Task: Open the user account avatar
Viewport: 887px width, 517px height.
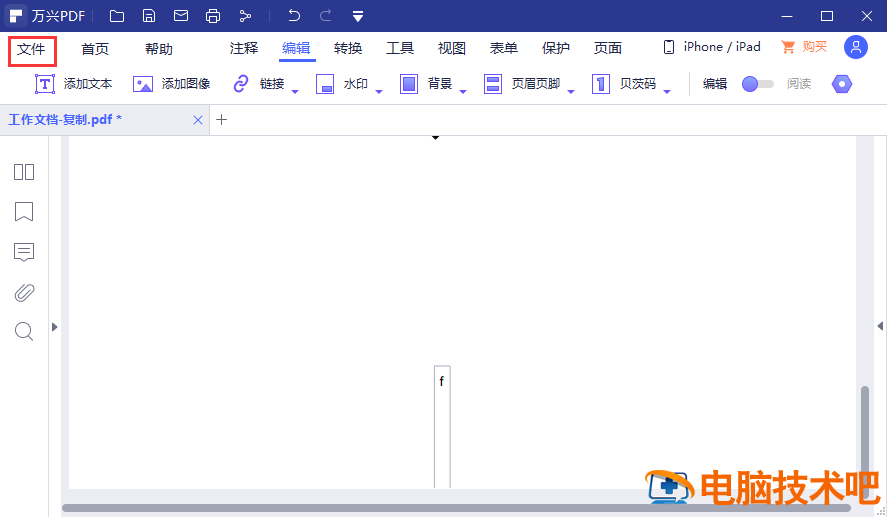Action: (x=856, y=48)
